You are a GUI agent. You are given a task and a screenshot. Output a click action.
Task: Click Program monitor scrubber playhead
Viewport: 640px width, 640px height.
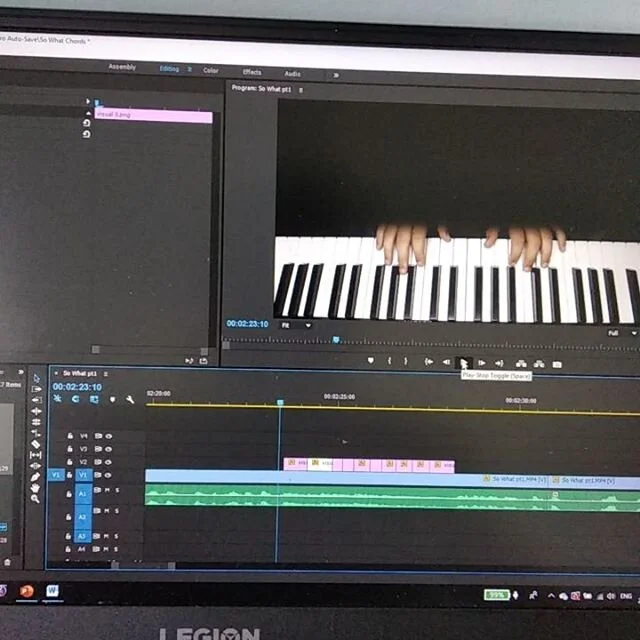[x=336, y=340]
